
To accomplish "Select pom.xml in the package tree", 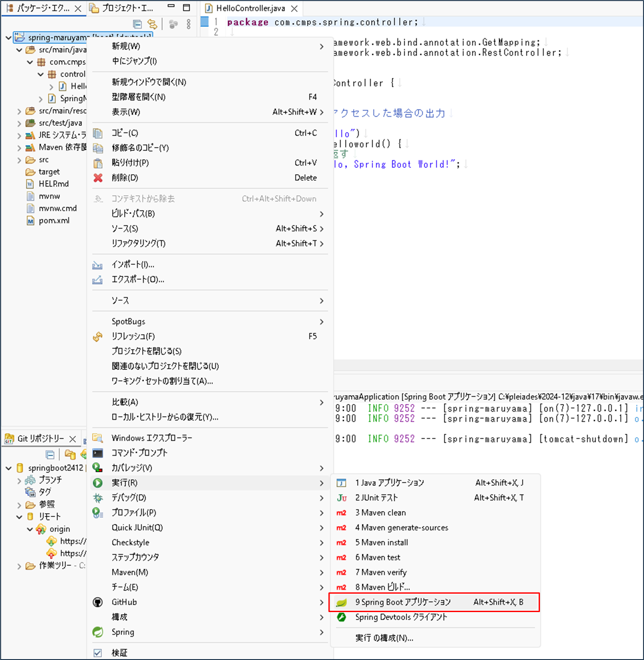I will [x=54, y=221].
